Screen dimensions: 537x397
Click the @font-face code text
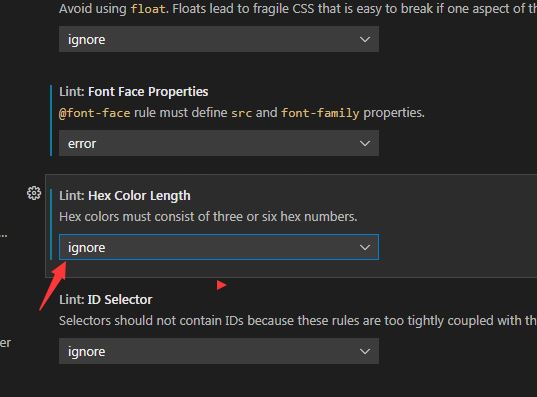[95, 113]
